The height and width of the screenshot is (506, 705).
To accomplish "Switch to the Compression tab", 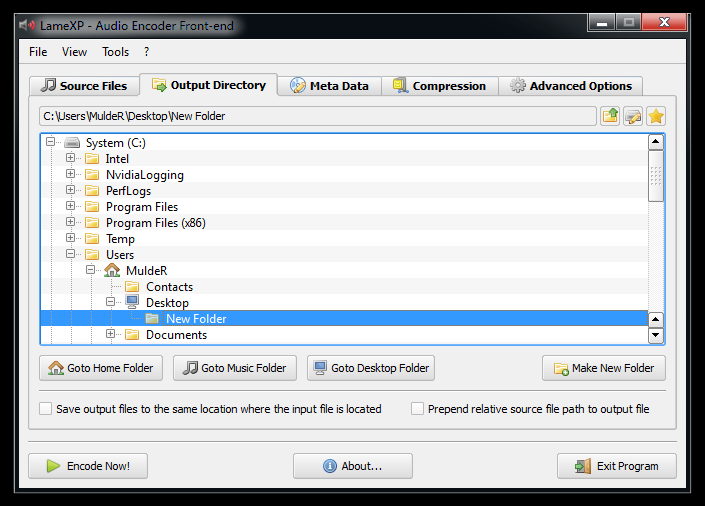I will (x=439, y=86).
